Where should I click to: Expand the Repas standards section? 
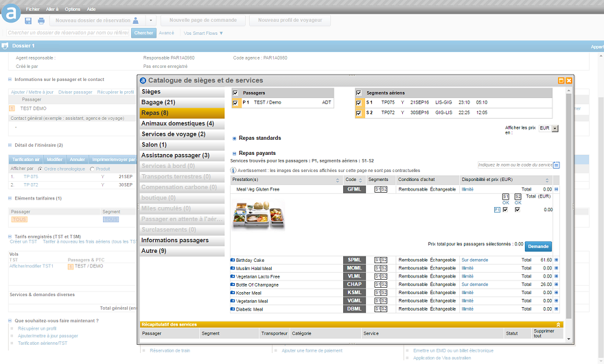[235, 138]
